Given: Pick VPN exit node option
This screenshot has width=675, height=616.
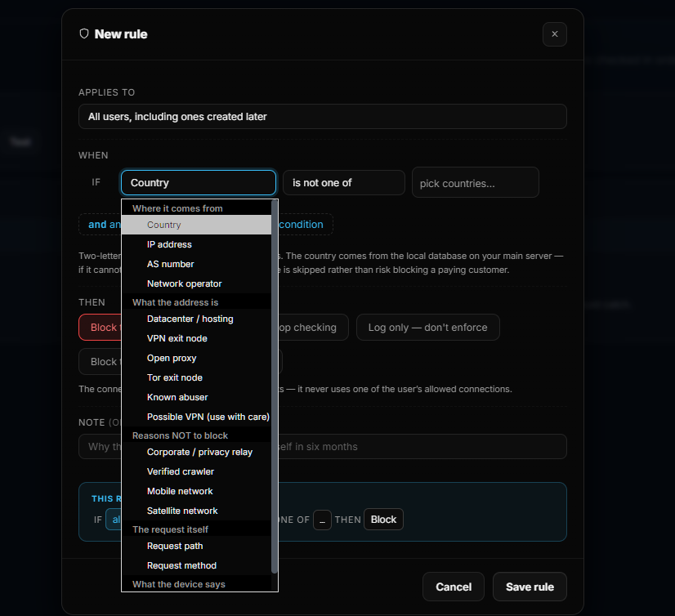Looking at the screenshot, I should click(196, 338).
